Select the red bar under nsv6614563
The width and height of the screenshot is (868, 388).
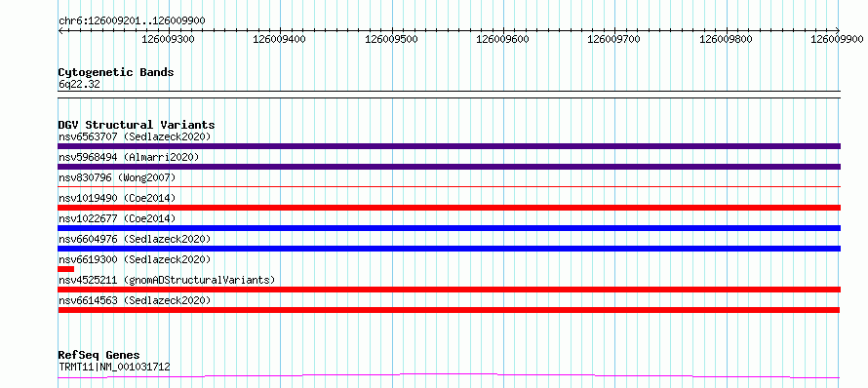click(449, 310)
